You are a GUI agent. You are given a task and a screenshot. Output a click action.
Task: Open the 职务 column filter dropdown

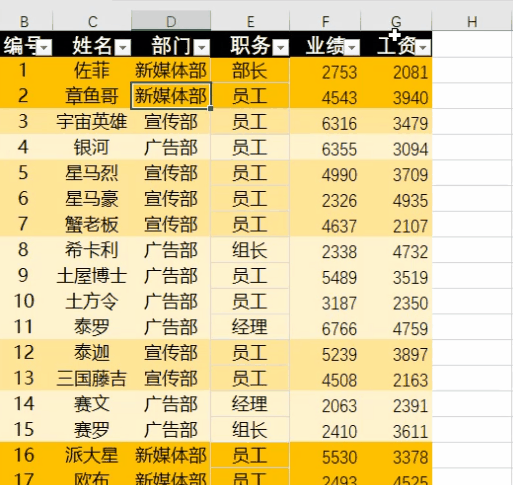(281, 48)
